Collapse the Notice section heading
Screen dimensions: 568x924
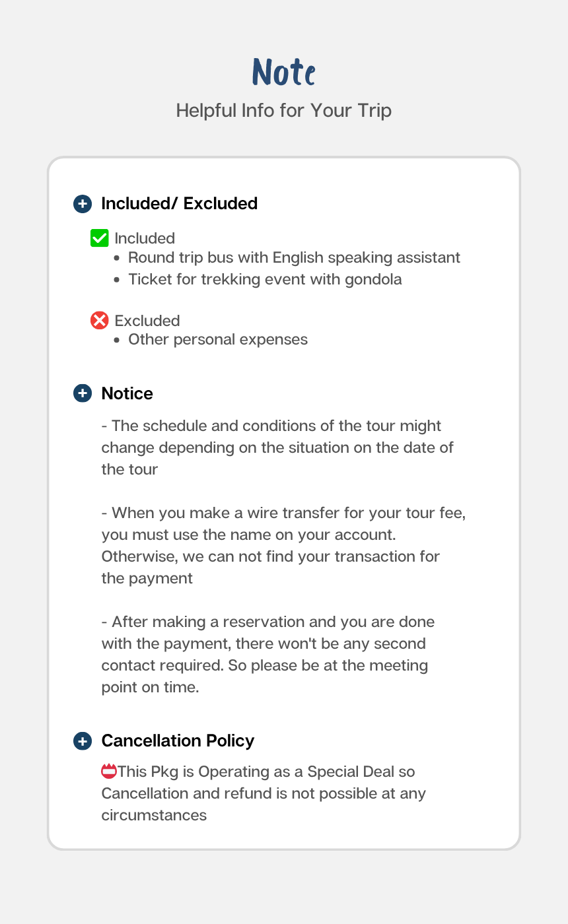tap(127, 394)
